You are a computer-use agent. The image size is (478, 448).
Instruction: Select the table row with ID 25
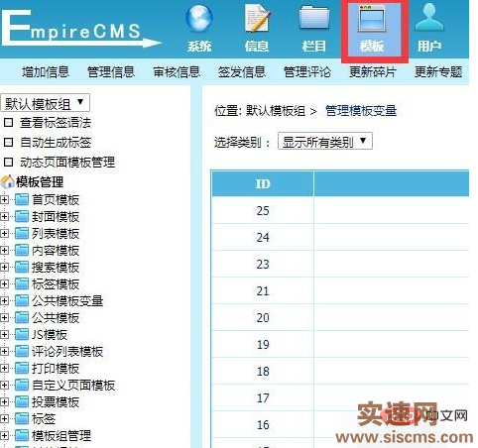[340, 210]
